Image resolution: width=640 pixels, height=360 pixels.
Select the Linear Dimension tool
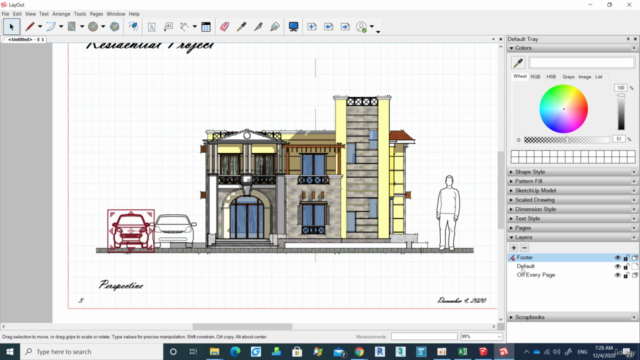pyautogui.click(x=184, y=27)
